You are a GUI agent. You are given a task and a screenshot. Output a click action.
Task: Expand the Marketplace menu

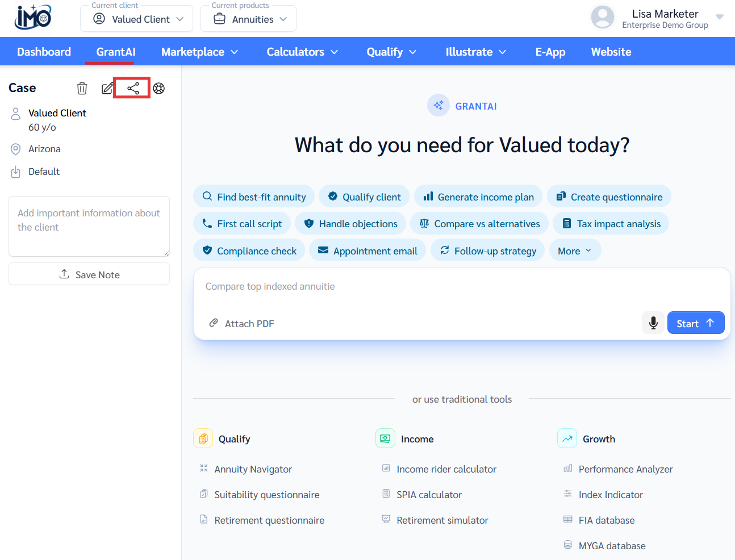(x=199, y=52)
